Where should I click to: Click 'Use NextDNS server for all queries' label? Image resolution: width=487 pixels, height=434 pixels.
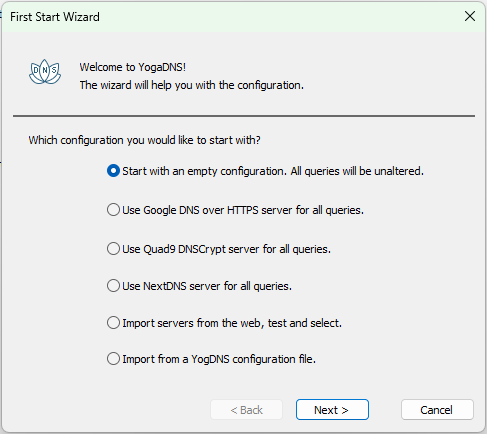click(x=207, y=286)
